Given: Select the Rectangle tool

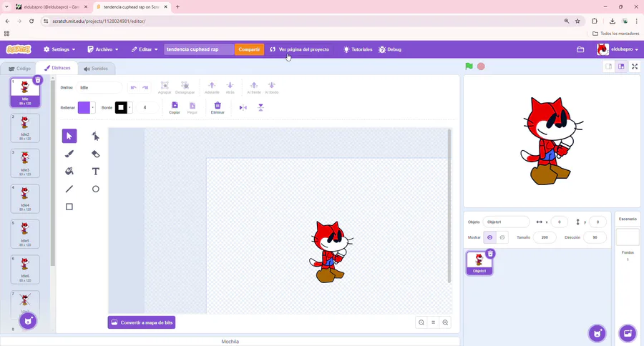Looking at the screenshot, I should (x=69, y=207).
